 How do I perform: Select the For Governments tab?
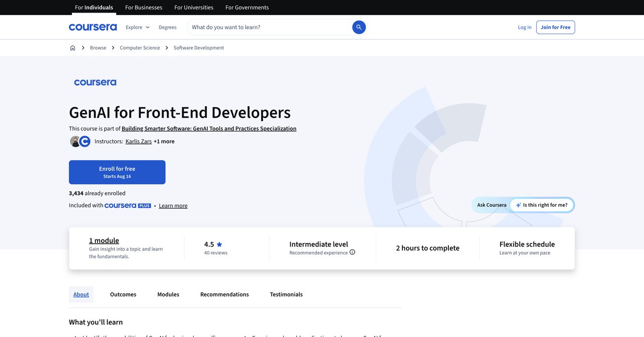tap(247, 8)
